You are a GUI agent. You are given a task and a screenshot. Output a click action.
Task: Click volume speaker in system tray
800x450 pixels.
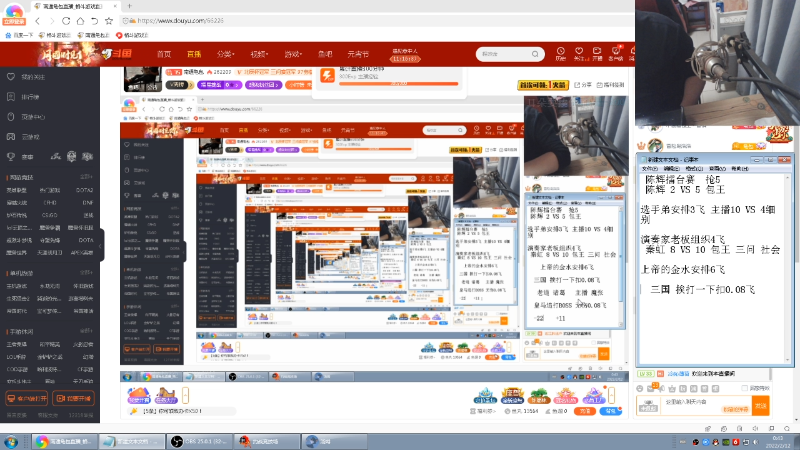[x=756, y=442]
